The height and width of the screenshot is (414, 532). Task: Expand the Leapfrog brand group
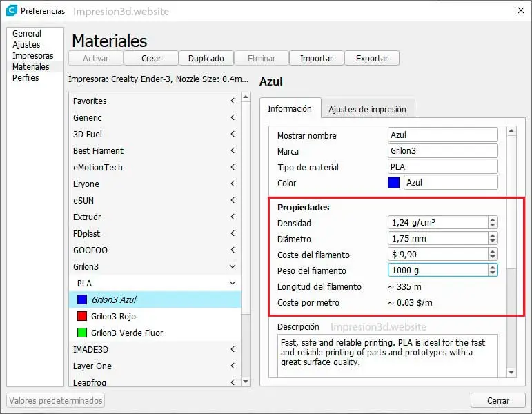[233, 382]
